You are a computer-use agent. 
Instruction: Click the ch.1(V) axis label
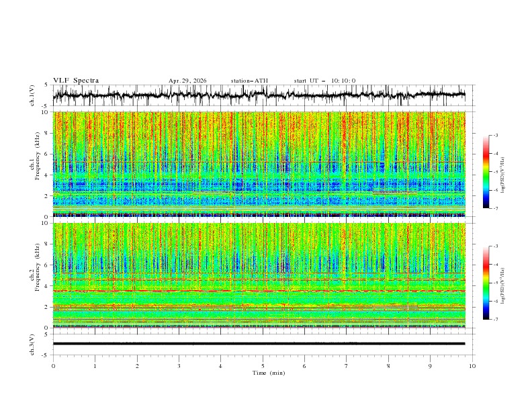point(32,95)
